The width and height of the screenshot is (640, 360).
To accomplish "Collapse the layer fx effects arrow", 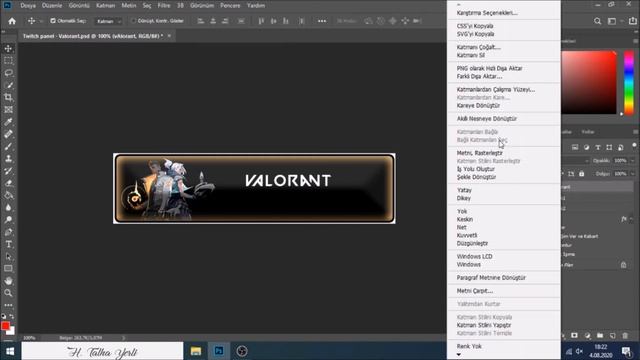I will click(x=631, y=220).
